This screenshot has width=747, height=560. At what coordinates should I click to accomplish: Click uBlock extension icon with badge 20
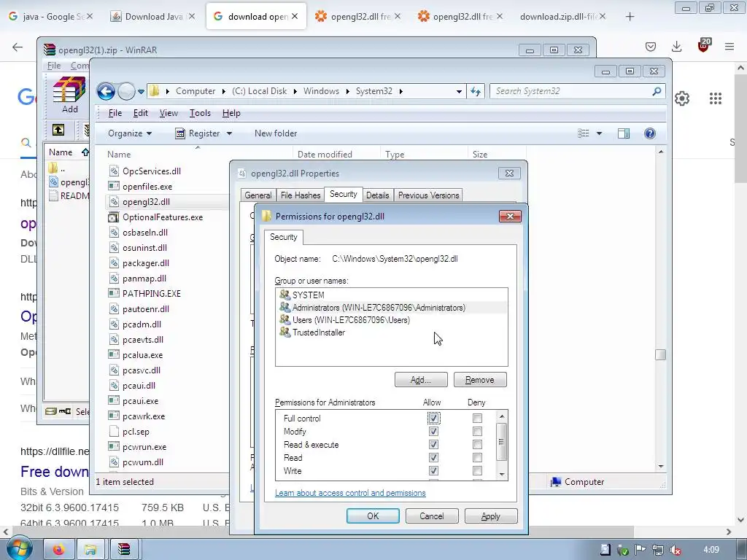click(x=704, y=44)
